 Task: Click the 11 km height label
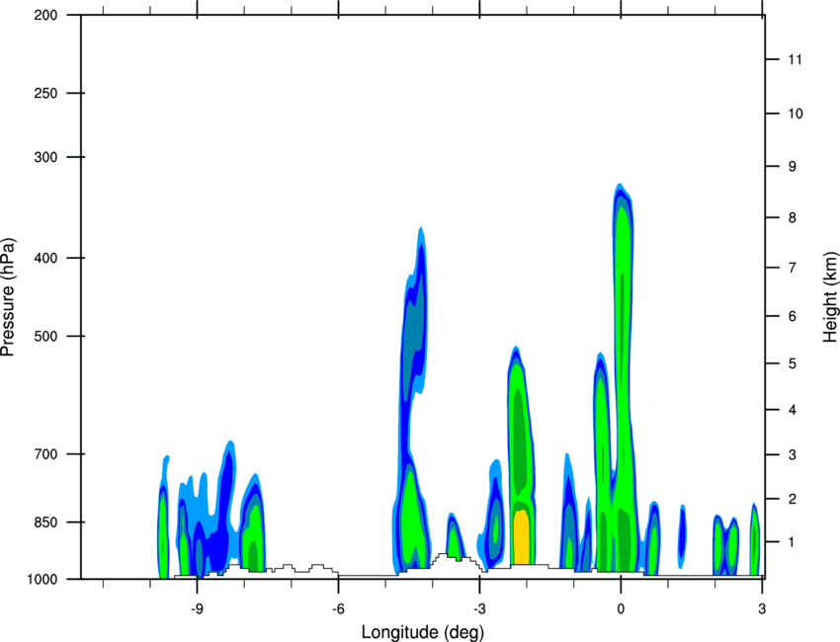pos(795,59)
